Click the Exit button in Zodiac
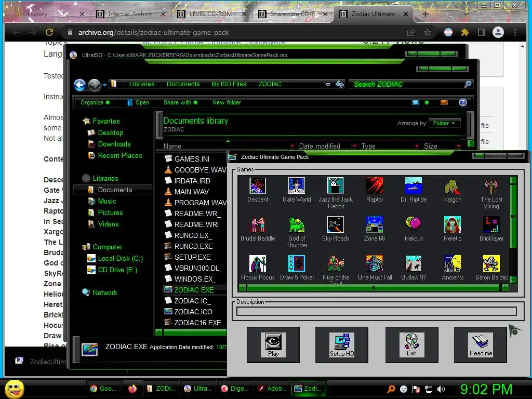The width and height of the screenshot is (532, 399). coord(411,345)
